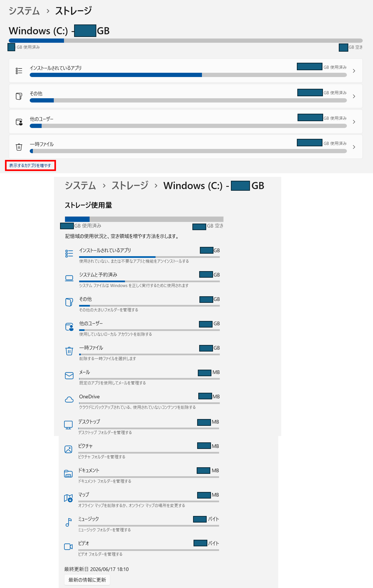Click システム breadcrumb in the lower panel
373x588 pixels.
[x=80, y=186]
